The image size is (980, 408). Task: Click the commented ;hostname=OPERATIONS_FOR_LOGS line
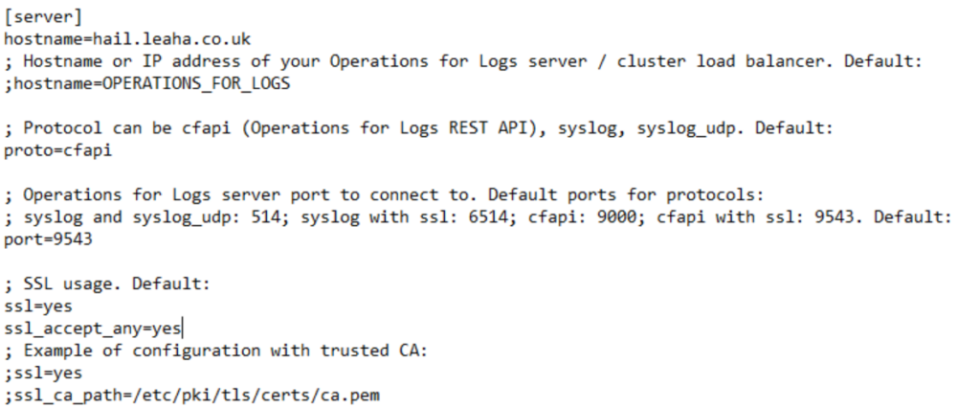pyautogui.click(x=147, y=84)
